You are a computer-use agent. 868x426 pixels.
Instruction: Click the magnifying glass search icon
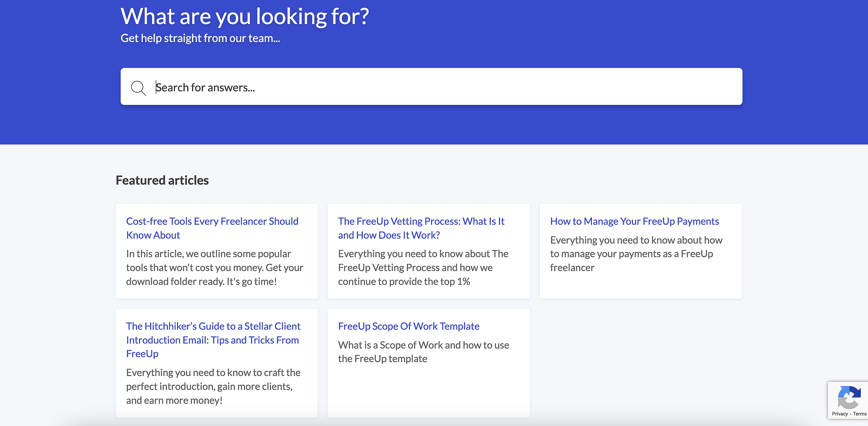[x=138, y=88]
